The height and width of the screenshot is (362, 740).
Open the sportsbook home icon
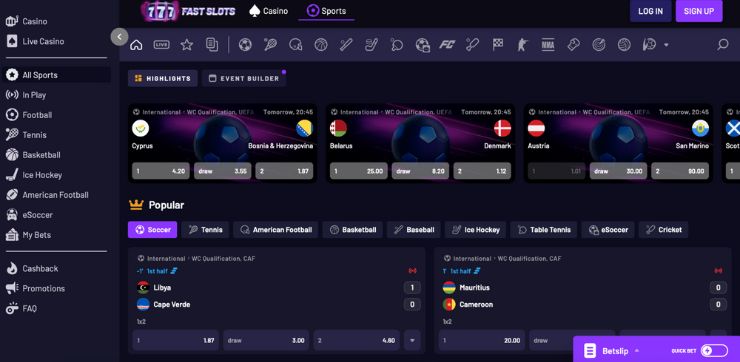(x=136, y=45)
